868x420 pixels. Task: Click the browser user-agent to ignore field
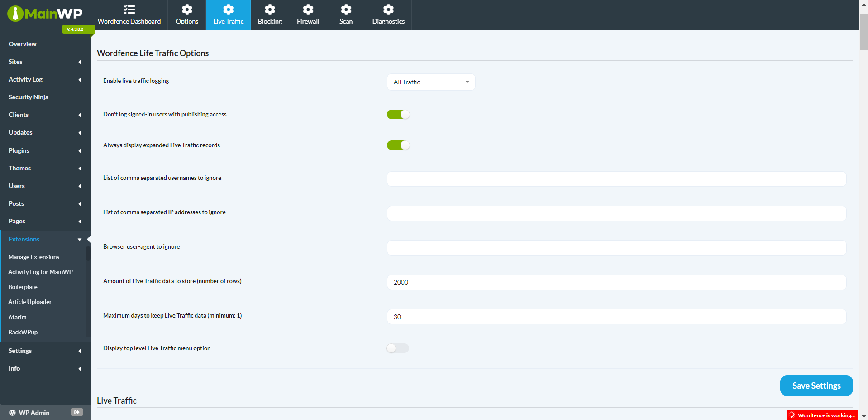[x=616, y=248]
